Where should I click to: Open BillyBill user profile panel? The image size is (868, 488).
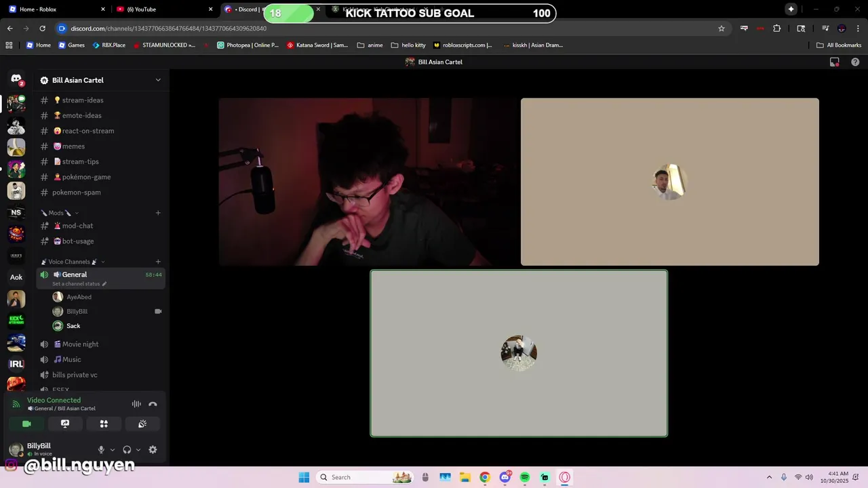coord(49,449)
